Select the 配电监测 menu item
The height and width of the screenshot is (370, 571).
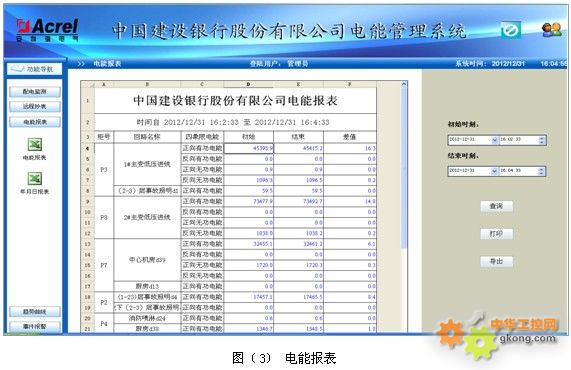click(35, 91)
